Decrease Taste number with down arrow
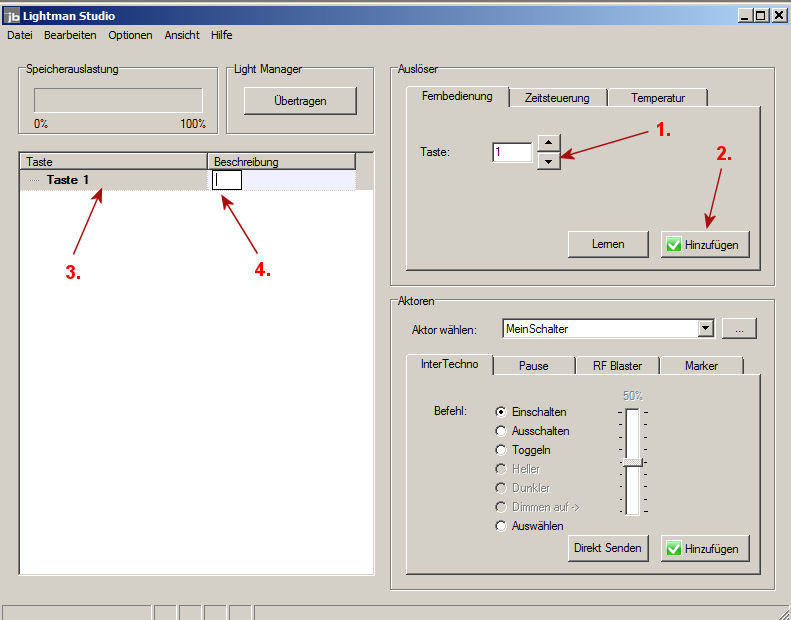The height and width of the screenshot is (620, 791). [x=548, y=161]
